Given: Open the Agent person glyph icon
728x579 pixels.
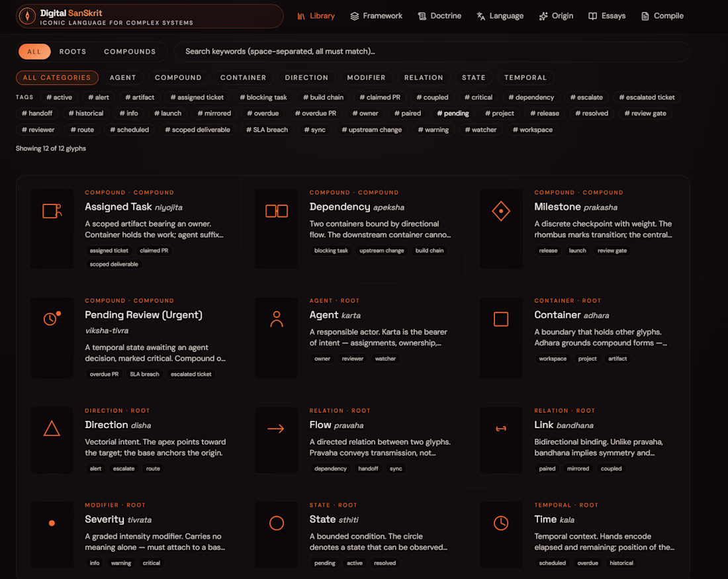Looking at the screenshot, I should pos(276,319).
